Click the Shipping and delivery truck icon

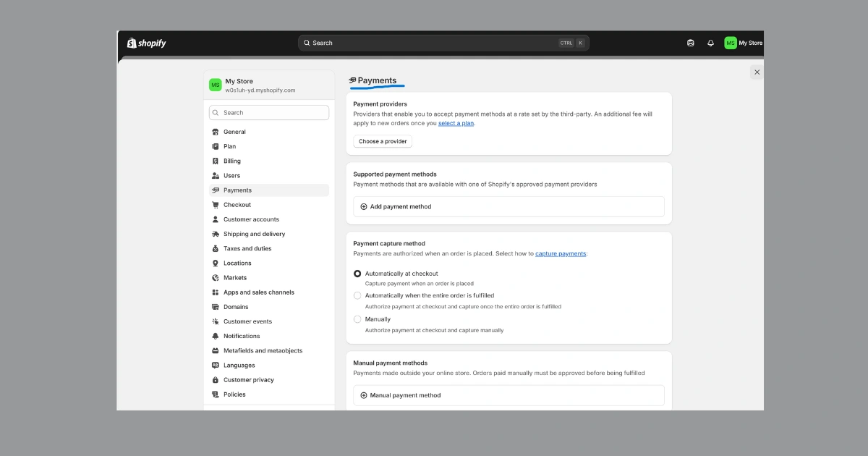click(x=216, y=234)
